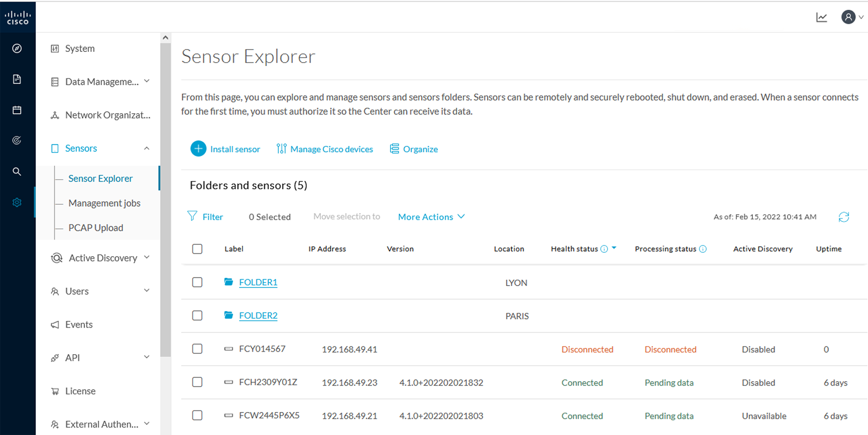Open the Events menu item
Image resolution: width=868 pixels, height=435 pixels.
point(79,324)
